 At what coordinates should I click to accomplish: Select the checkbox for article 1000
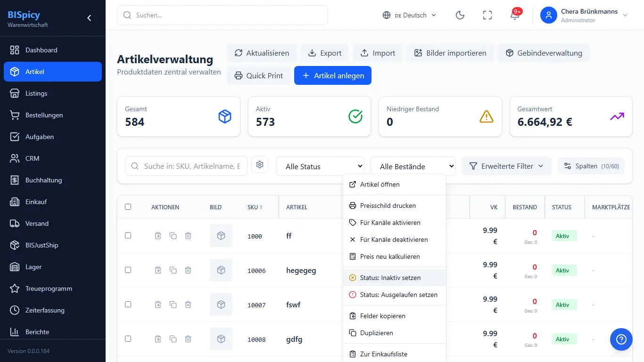pyautogui.click(x=128, y=236)
